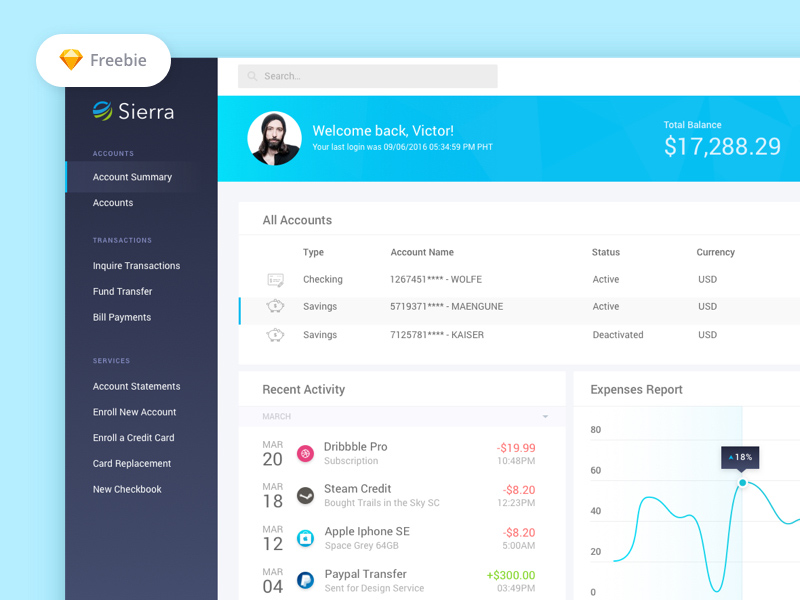Click into the Search input field

pyautogui.click(x=378, y=76)
